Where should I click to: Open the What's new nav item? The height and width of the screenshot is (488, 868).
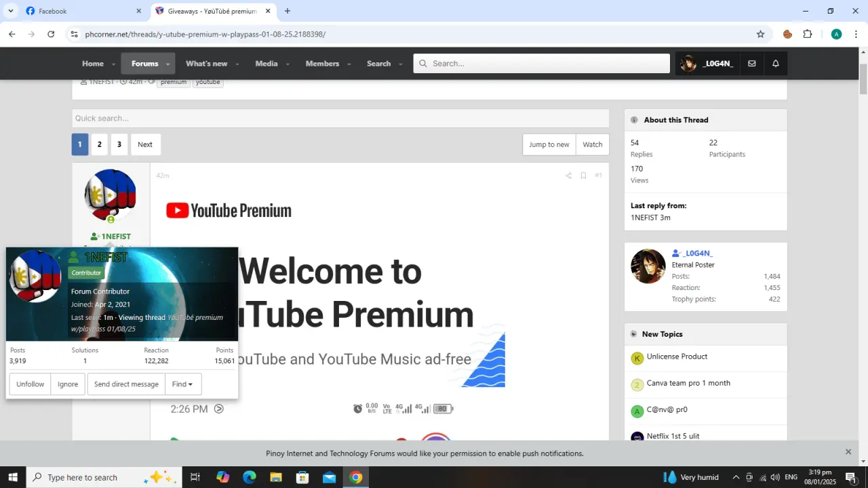click(x=206, y=64)
